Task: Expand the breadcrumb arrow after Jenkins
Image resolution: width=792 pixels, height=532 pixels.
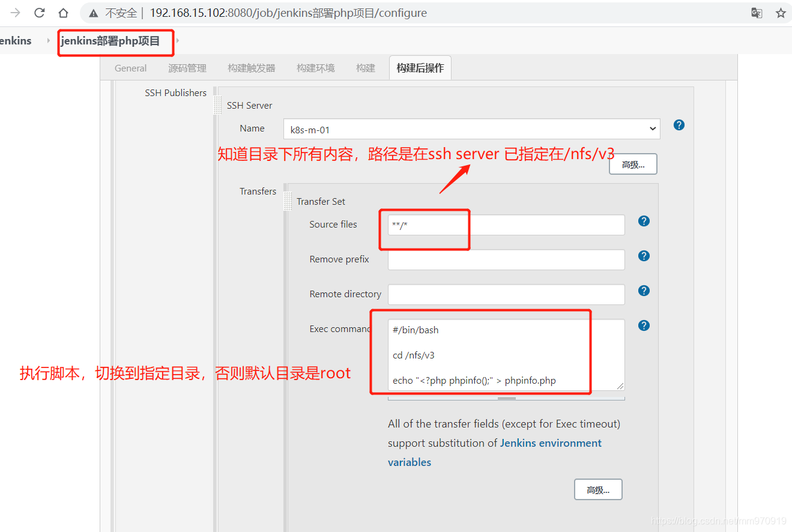Action: tap(48, 41)
